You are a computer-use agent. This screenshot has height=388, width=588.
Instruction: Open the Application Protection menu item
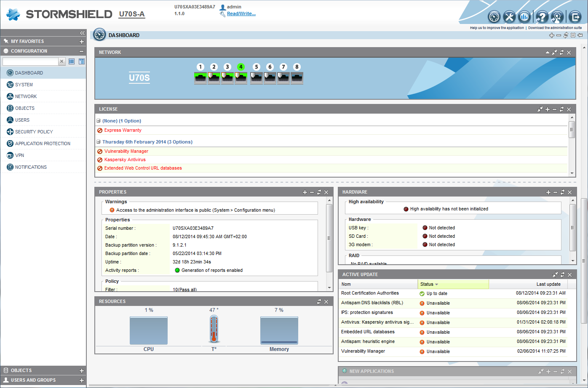click(x=43, y=144)
